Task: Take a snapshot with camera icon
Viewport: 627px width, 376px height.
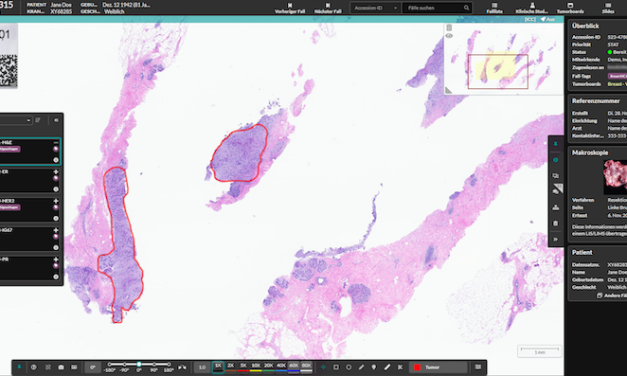Action: click(61, 367)
